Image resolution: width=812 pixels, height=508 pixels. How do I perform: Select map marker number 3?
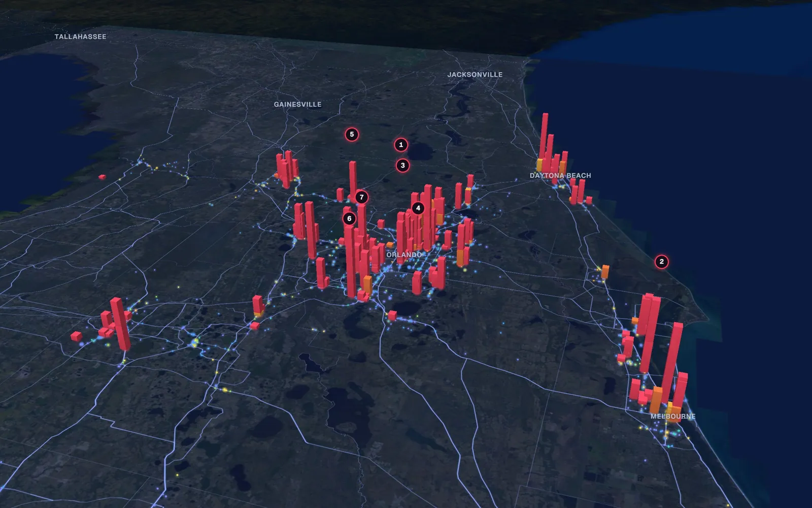402,165
